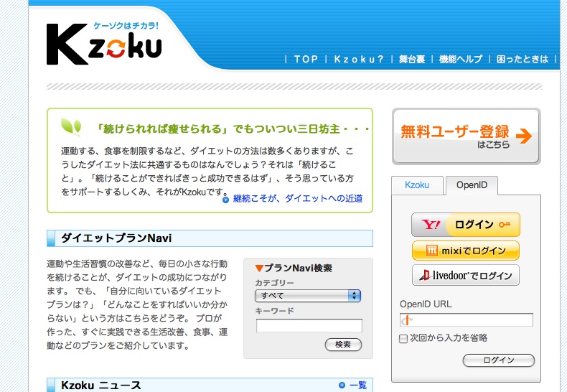Click the mixi m icon
Screen dimensions: 567x392
coord(431,251)
